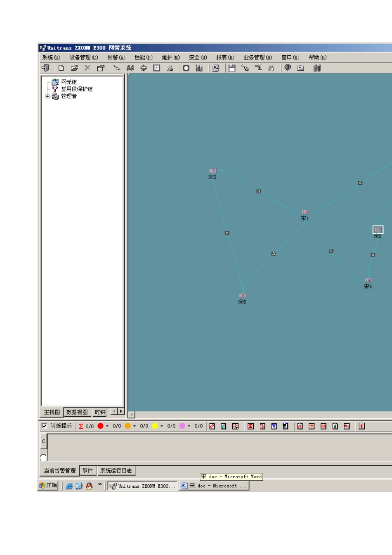Open the pink warning alarm dropdown arrow
Image resolution: width=392 pixels, height=555 pixels.
(189, 426)
